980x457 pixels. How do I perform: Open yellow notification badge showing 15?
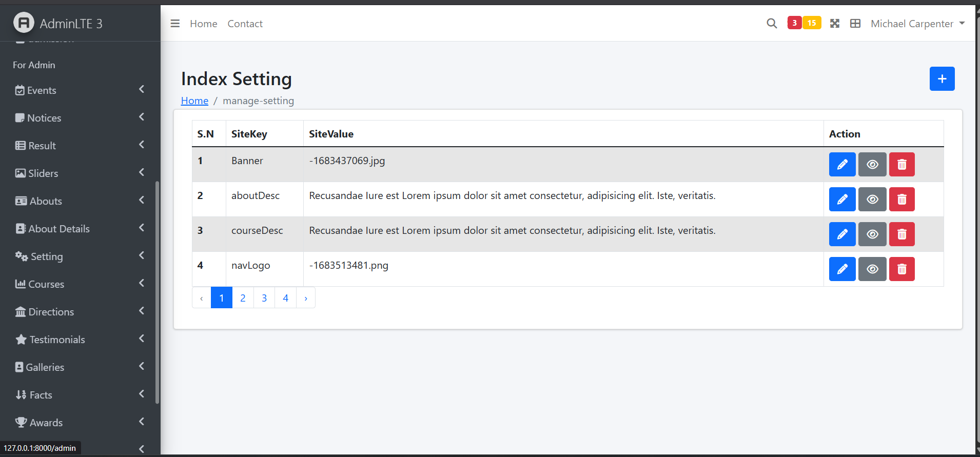tap(812, 23)
